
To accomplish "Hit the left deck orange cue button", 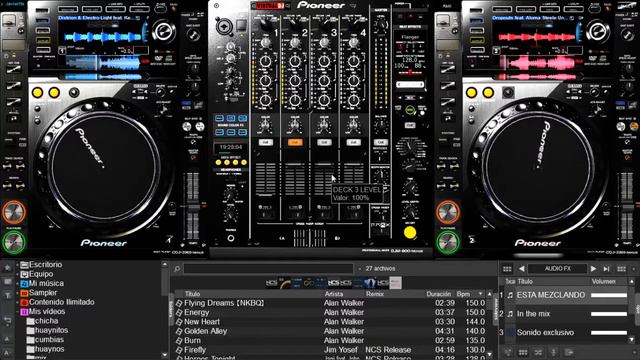I will [x=13, y=212].
